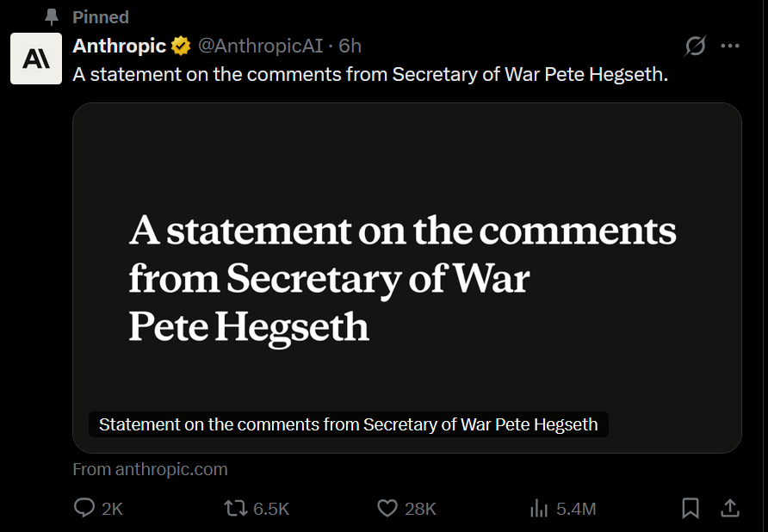Screen dimensions: 768x532
Task: Click the @AnthropicAI handle
Action: coord(261,46)
